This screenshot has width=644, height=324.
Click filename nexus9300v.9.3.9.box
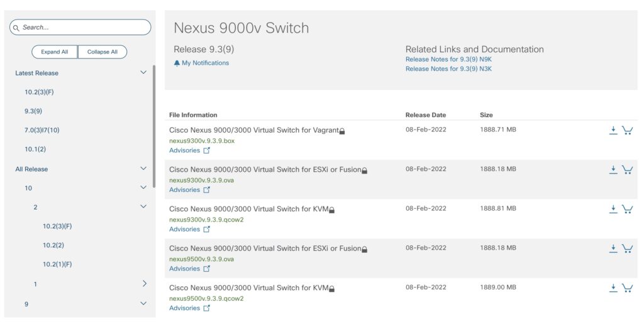(x=202, y=141)
